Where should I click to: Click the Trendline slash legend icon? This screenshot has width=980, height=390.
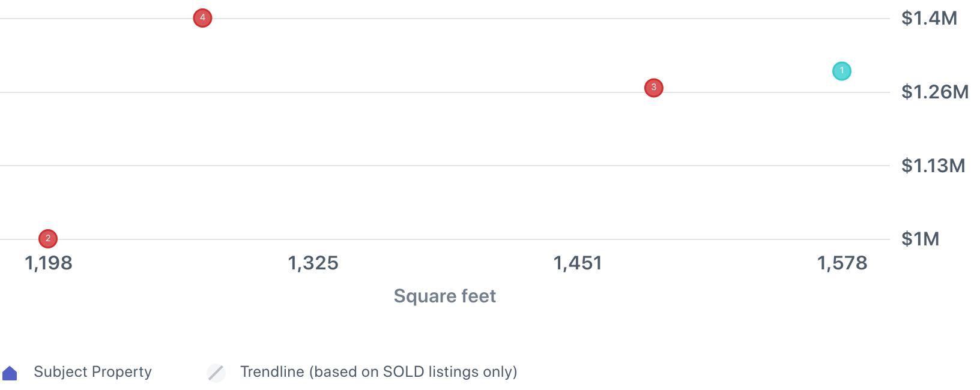(216, 373)
